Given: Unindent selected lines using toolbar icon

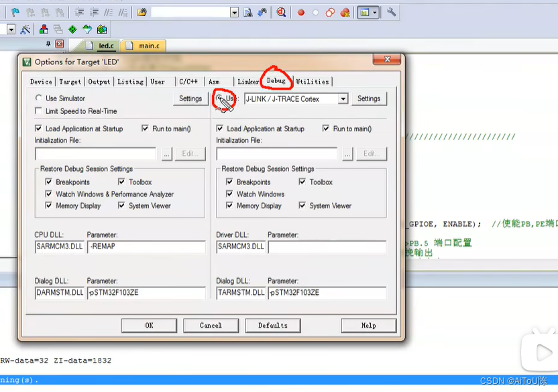Looking at the screenshot, I should tap(94, 13).
